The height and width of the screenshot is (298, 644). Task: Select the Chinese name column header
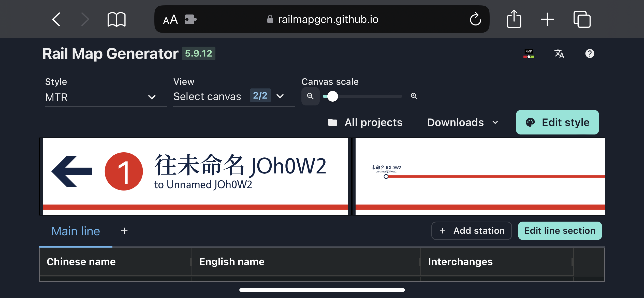[81, 261]
